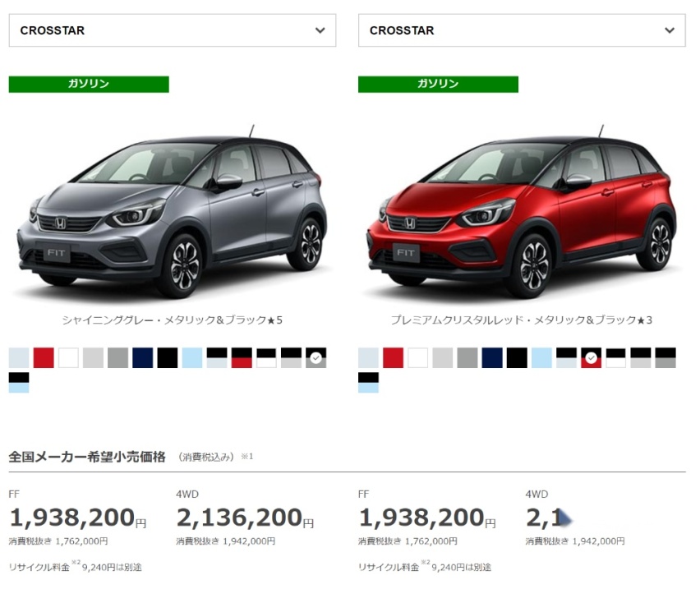Click 消費税抜き 1,942,000円 under the gray car
This screenshot has width=700, height=589.
tap(225, 541)
